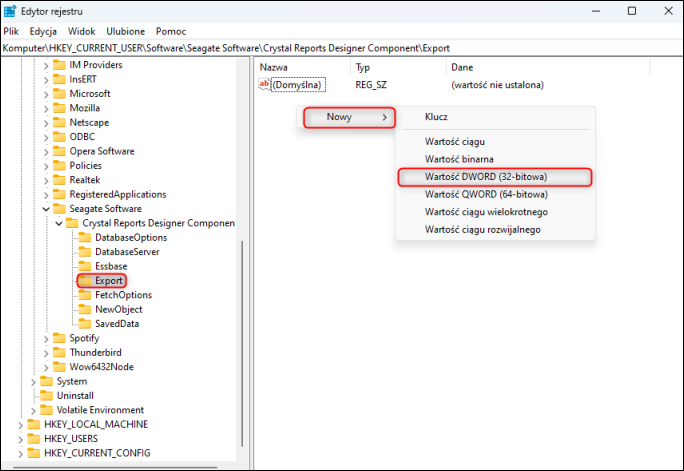
Task: Select the Uninstall key label
Action: tap(75, 396)
